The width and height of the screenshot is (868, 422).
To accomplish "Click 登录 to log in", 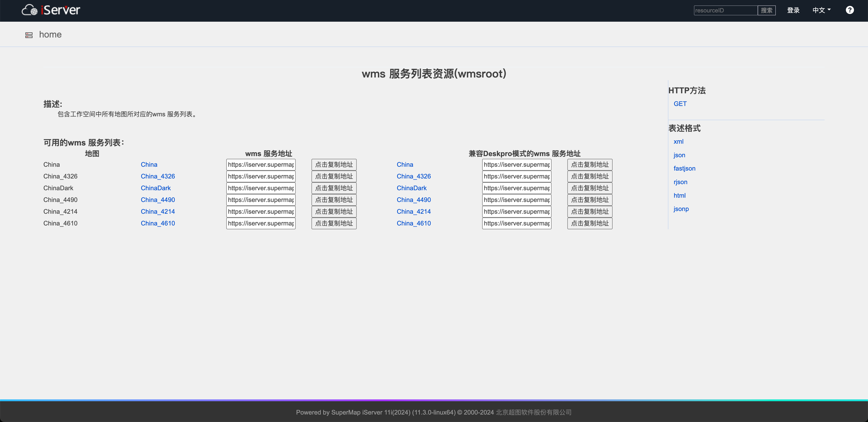I will coord(794,10).
